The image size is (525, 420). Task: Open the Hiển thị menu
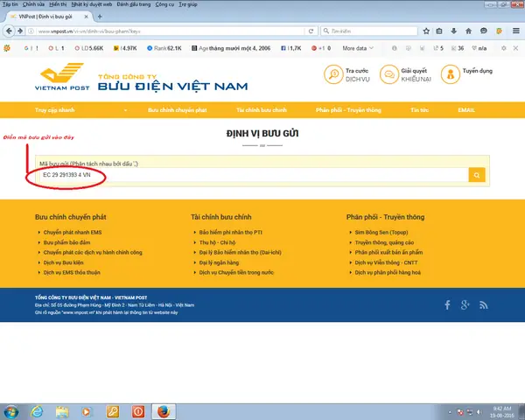pos(58,4)
